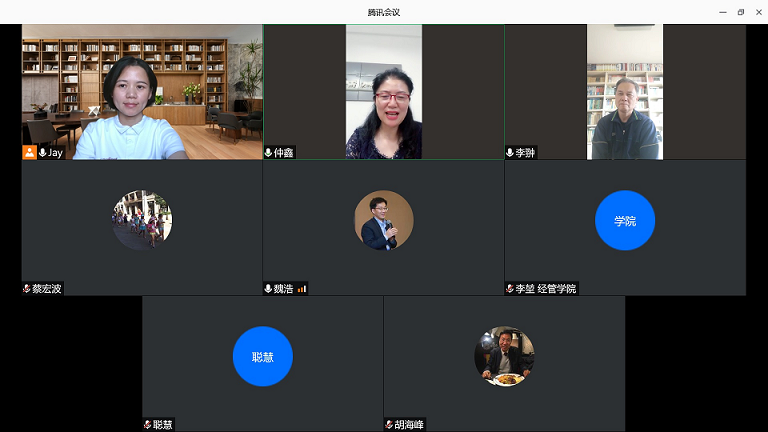Select 李翀's video feed

pyautogui.click(x=624, y=91)
